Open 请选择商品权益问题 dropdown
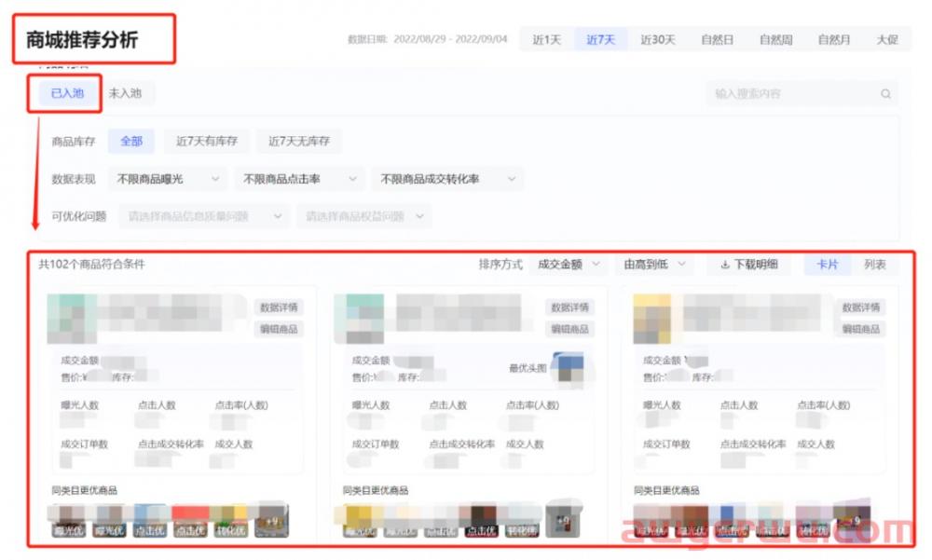 click(363, 216)
